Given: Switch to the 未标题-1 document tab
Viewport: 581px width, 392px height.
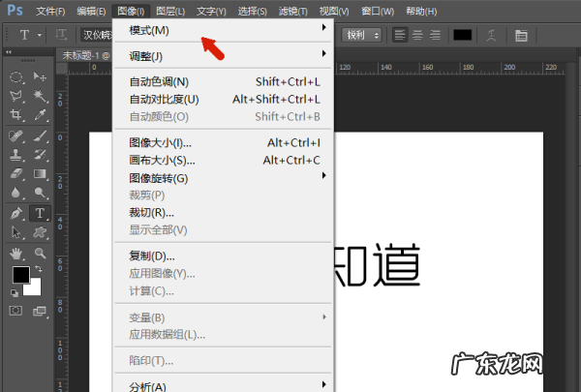Looking at the screenshot, I should coord(83,56).
